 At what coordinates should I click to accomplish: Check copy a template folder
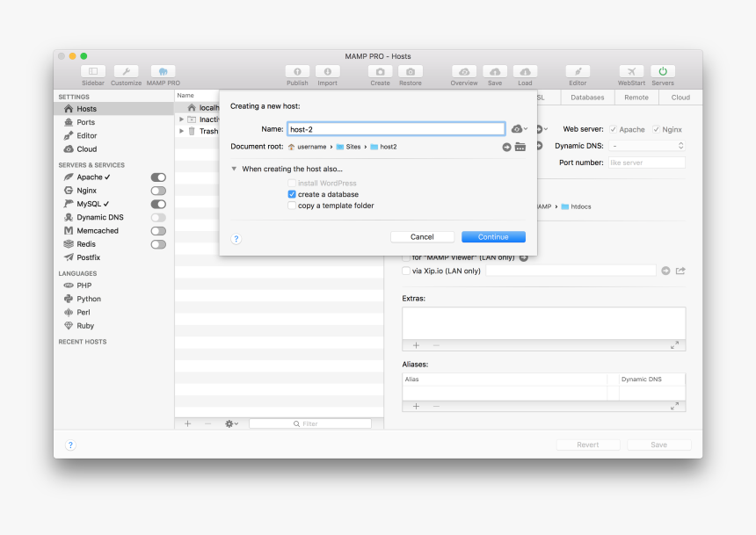tap(292, 206)
